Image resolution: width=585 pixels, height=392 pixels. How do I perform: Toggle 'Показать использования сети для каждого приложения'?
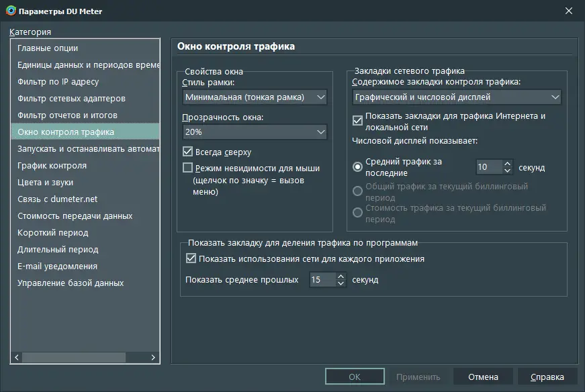coord(191,258)
